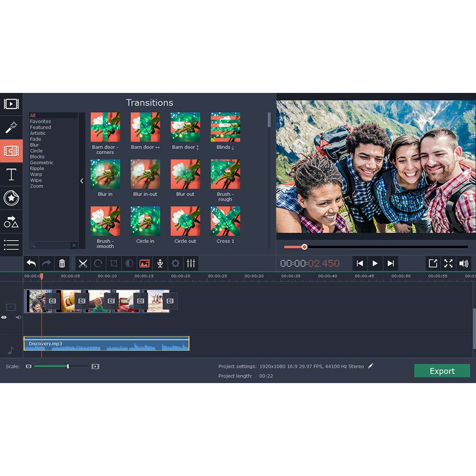Delete clip with trash icon
The height and width of the screenshot is (476, 476).
point(62,263)
